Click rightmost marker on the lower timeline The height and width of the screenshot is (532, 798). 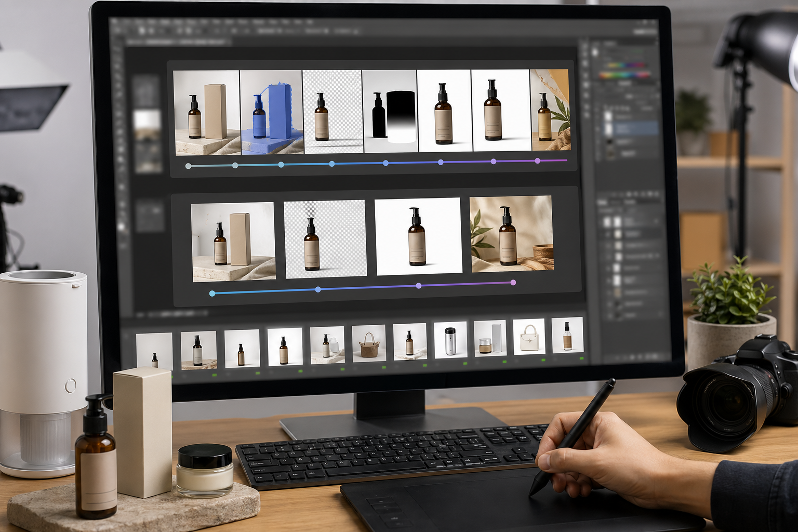pyautogui.click(x=513, y=283)
